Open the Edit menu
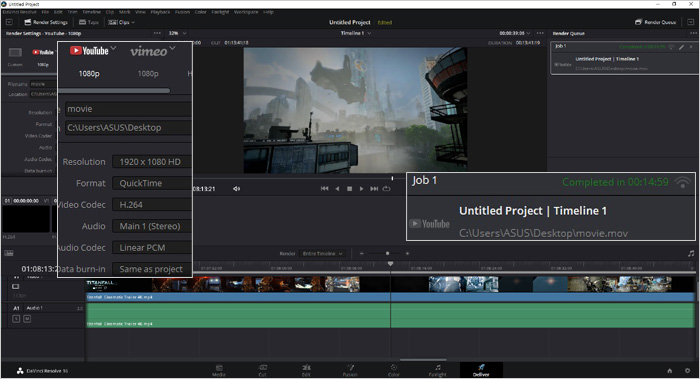700x379 pixels. tap(58, 12)
